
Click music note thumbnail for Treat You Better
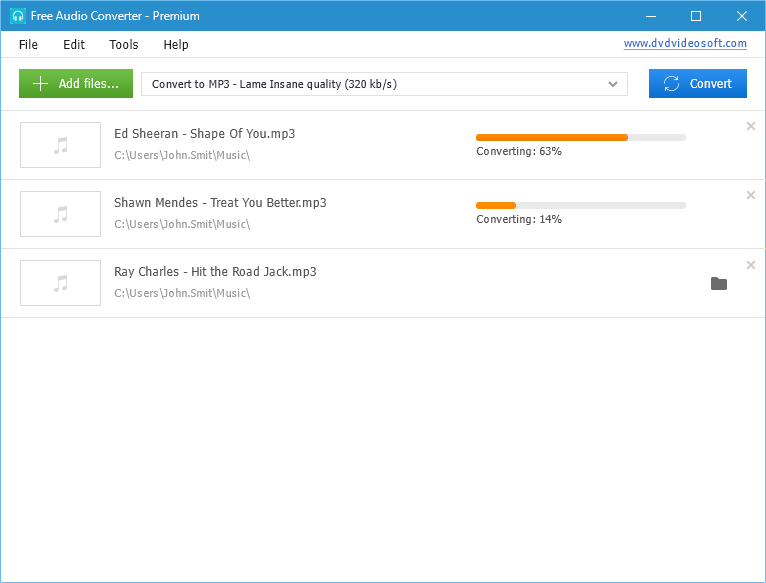pyautogui.click(x=61, y=214)
